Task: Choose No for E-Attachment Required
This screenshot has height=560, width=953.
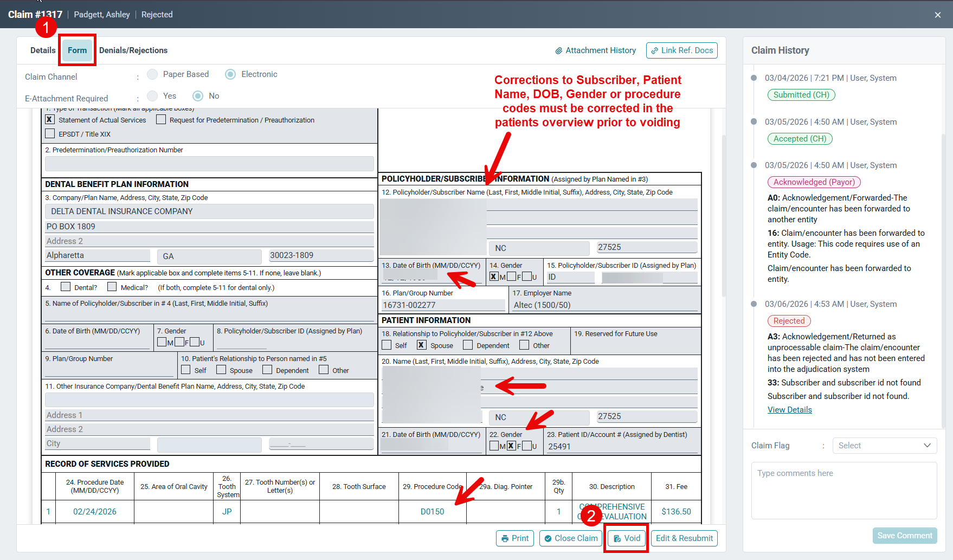Action: pos(198,96)
